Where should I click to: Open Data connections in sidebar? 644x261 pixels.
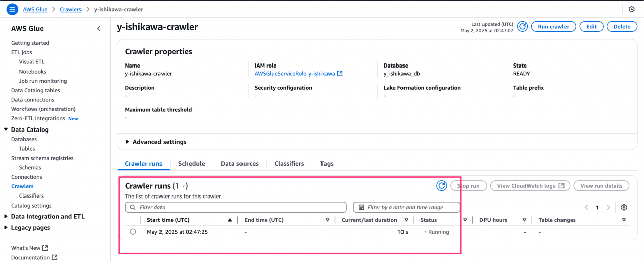[x=33, y=100]
